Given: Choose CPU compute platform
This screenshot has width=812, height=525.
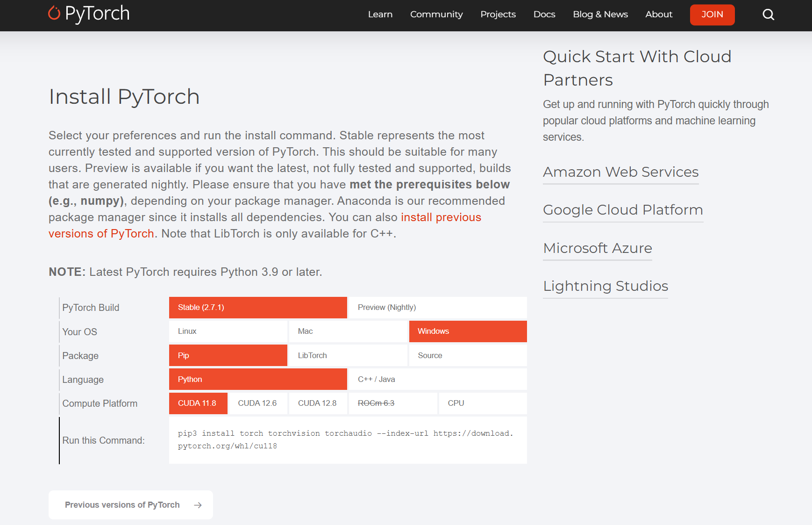Looking at the screenshot, I should [x=483, y=403].
